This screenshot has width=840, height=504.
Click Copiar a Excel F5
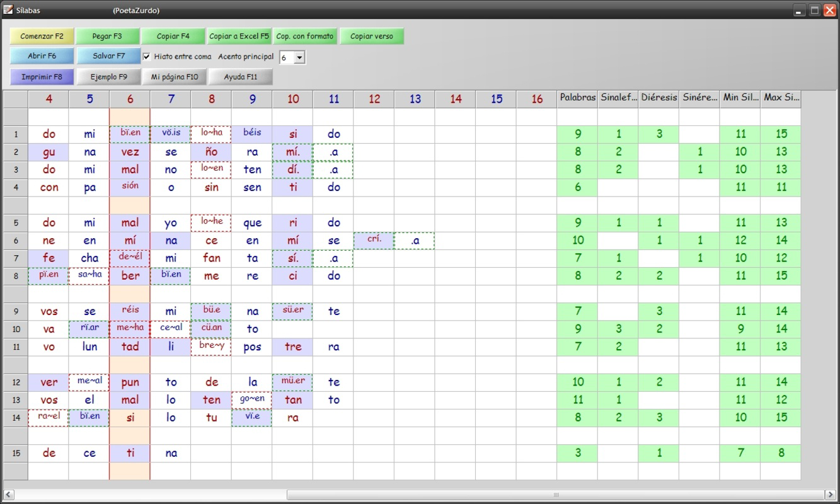pyautogui.click(x=239, y=36)
